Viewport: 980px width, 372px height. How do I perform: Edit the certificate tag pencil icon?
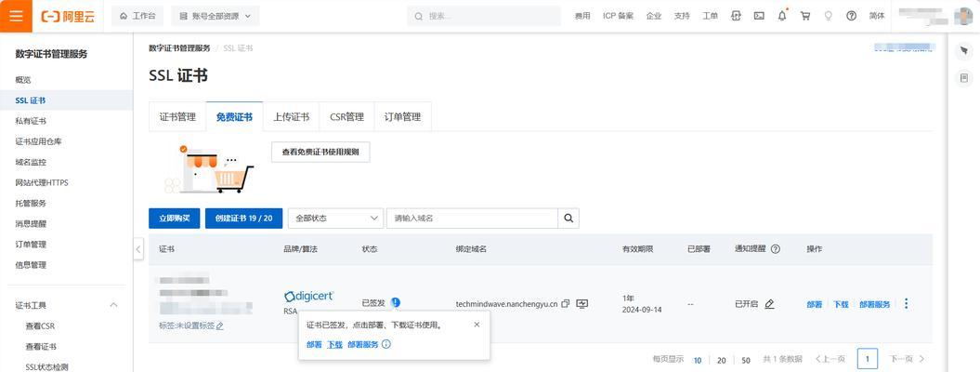[x=220, y=325]
